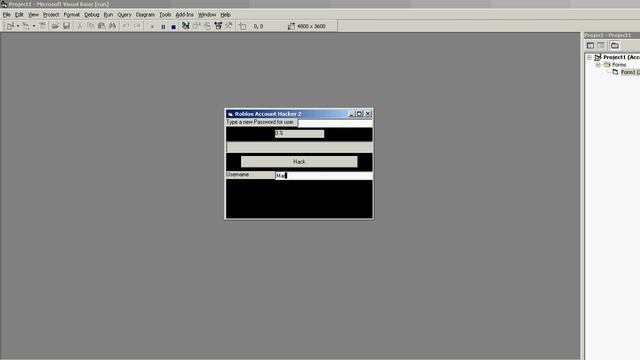
Task: Click the Username label in the form
Action: point(250,175)
